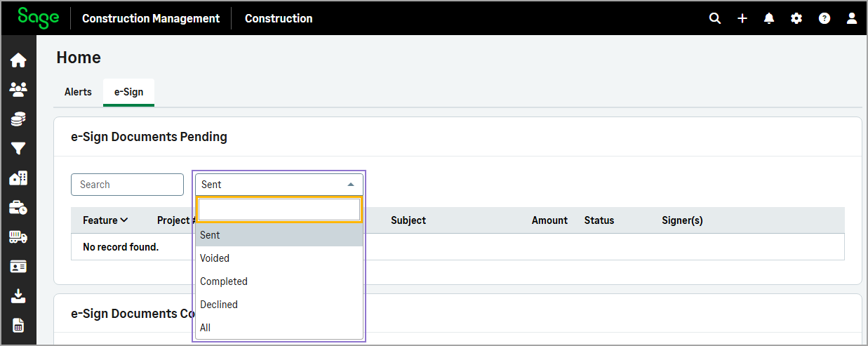Click the Home icon in the sidebar
The height and width of the screenshot is (346, 868).
tap(18, 60)
